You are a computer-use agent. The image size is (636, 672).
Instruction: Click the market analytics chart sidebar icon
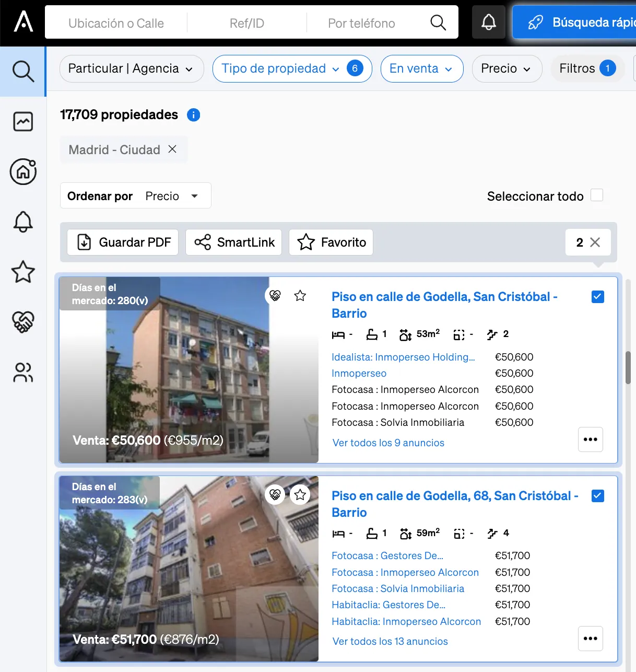tap(23, 122)
